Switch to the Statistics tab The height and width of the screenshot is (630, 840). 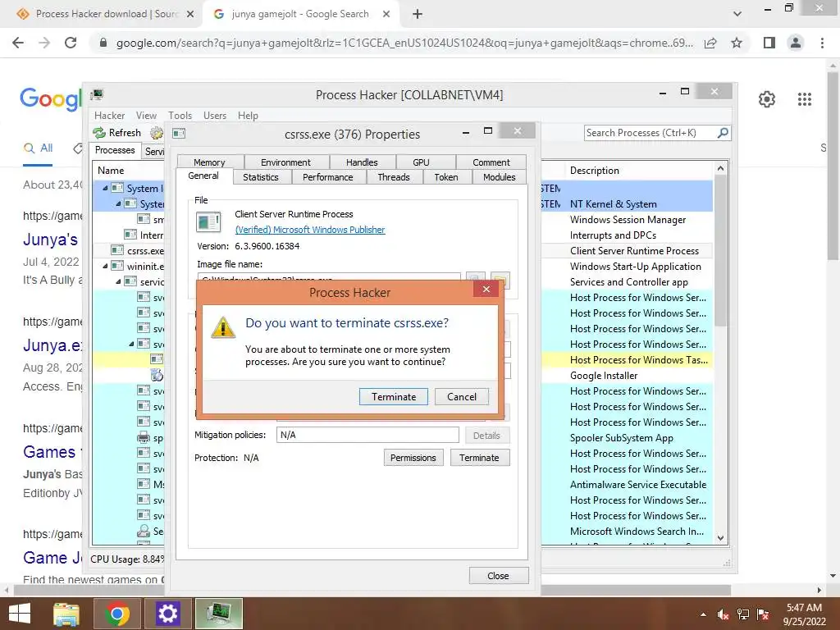261,177
